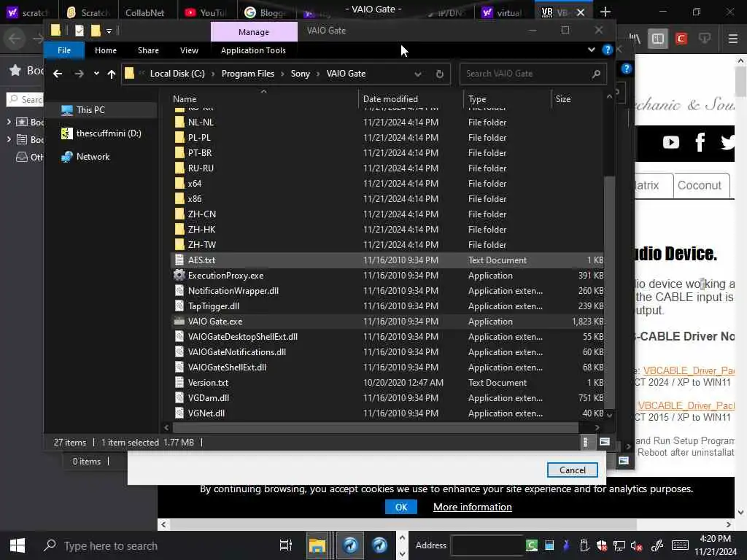
Task: Select Network in navigation pane
Action: [93, 157]
